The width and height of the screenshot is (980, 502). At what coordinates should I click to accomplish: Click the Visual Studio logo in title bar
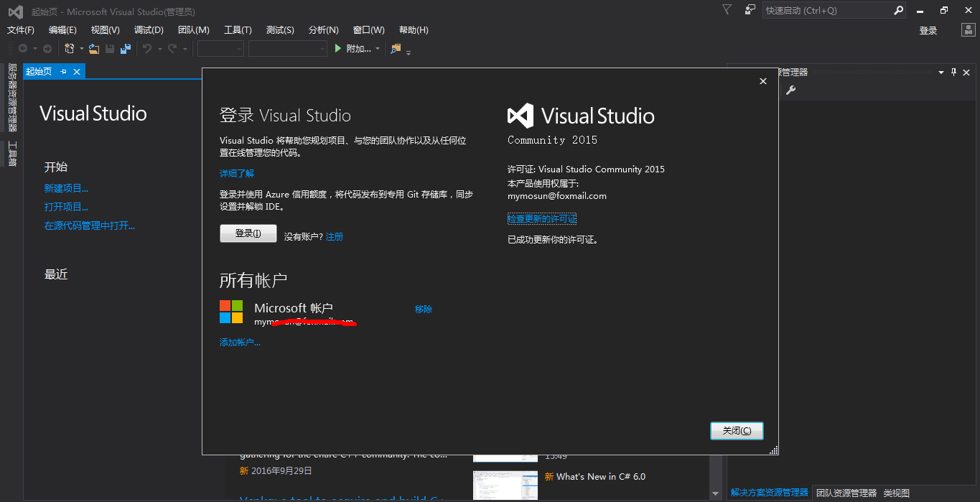(x=14, y=11)
